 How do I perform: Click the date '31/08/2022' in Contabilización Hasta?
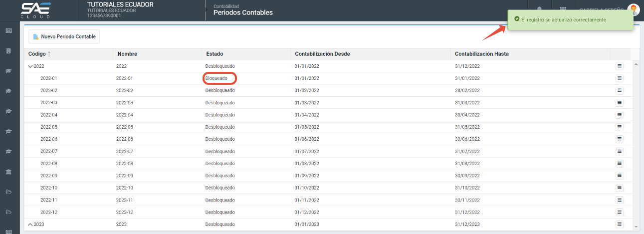point(467,164)
